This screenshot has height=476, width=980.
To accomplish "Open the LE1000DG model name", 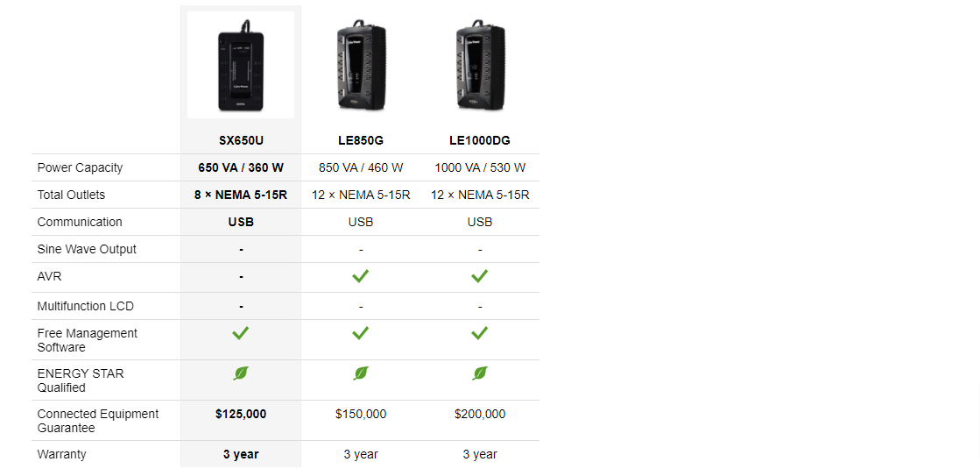I will (x=480, y=140).
